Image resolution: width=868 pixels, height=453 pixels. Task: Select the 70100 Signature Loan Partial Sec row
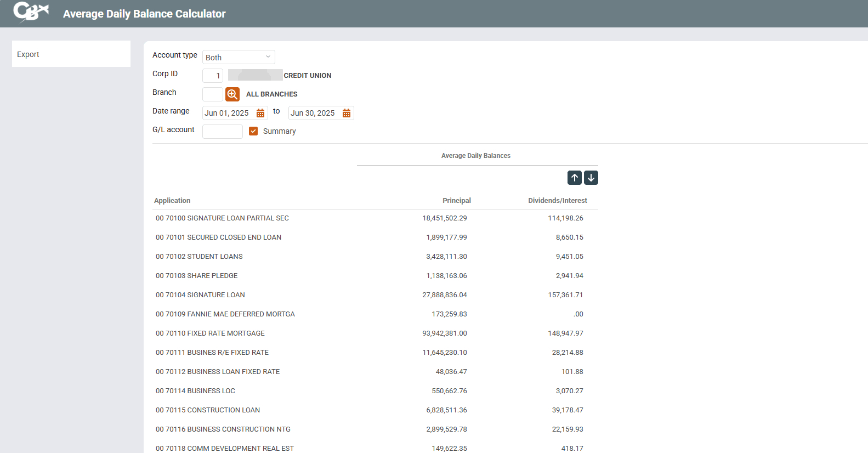pyautogui.click(x=222, y=218)
